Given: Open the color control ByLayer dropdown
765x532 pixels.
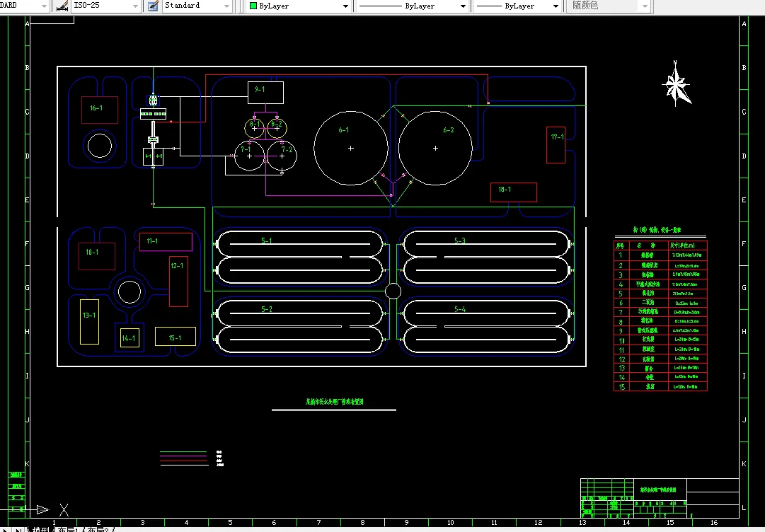Looking at the screenshot, I should click(345, 6).
